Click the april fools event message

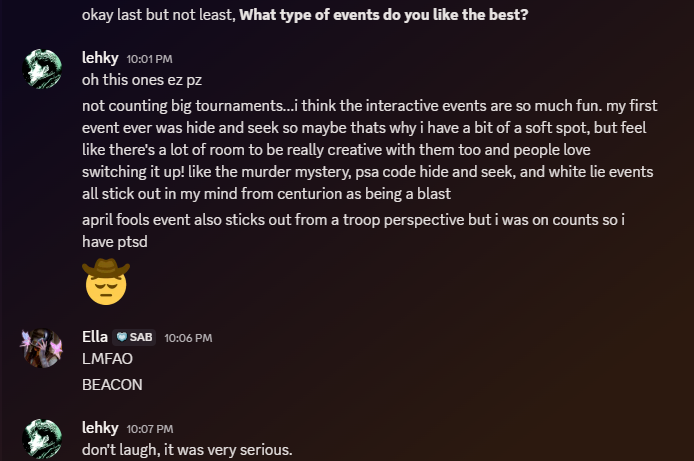tap(353, 230)
